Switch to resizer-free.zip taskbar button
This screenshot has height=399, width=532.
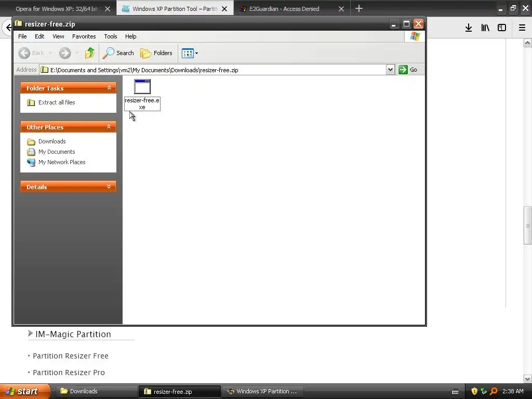[179, 392]
